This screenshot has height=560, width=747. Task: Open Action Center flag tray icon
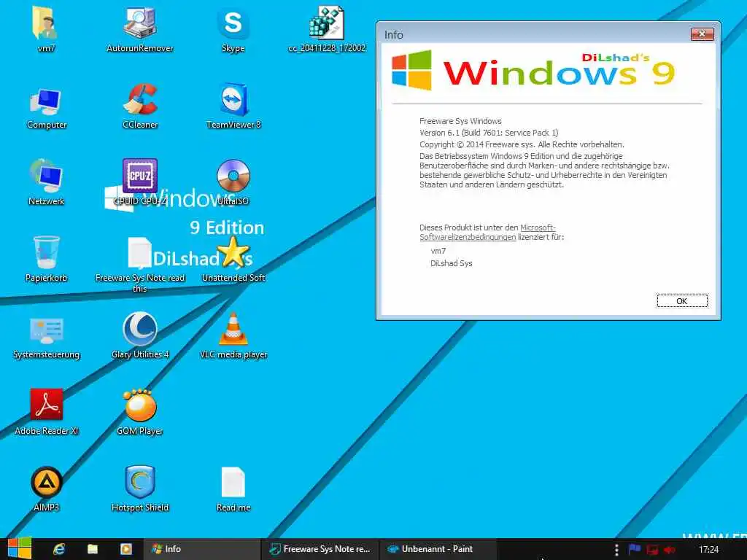point(634,550)
